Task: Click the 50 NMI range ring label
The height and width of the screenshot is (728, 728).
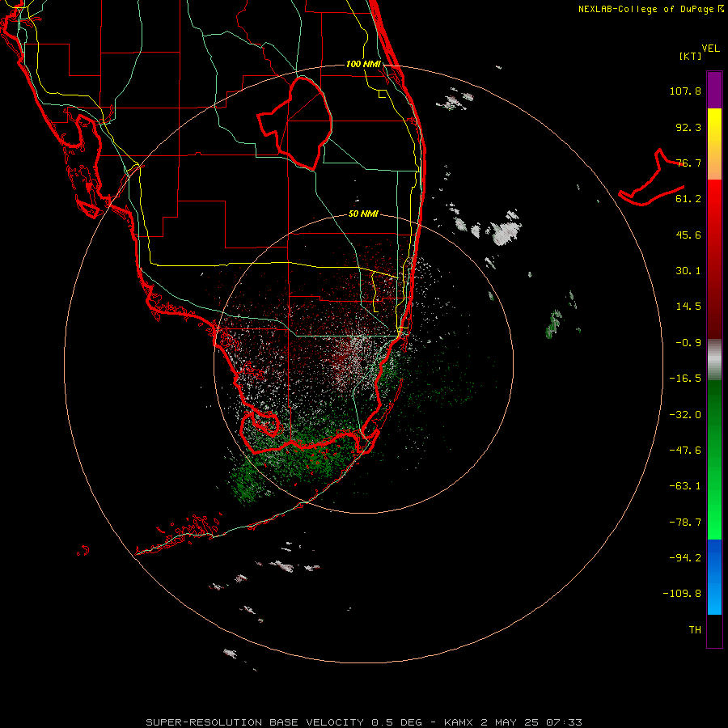Action: 363,214
